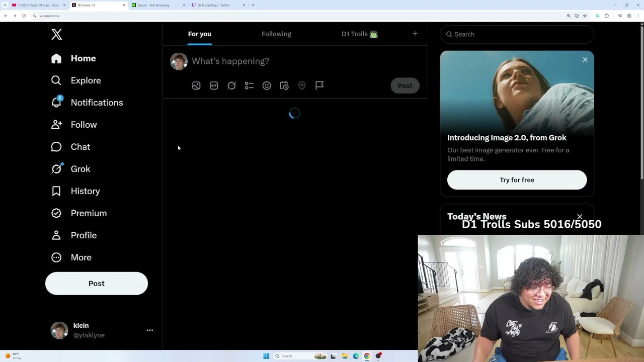Close the Today's News panel

point(580,217)
